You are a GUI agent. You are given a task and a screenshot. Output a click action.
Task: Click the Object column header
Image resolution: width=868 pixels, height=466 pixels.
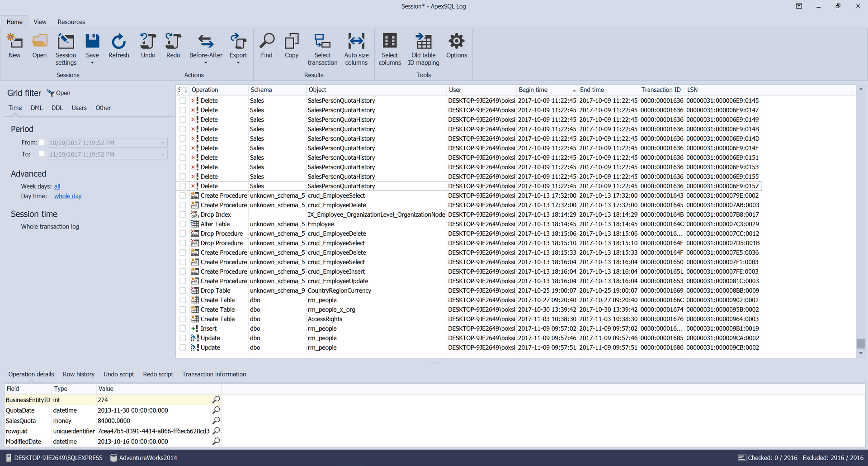pos(376,90)
